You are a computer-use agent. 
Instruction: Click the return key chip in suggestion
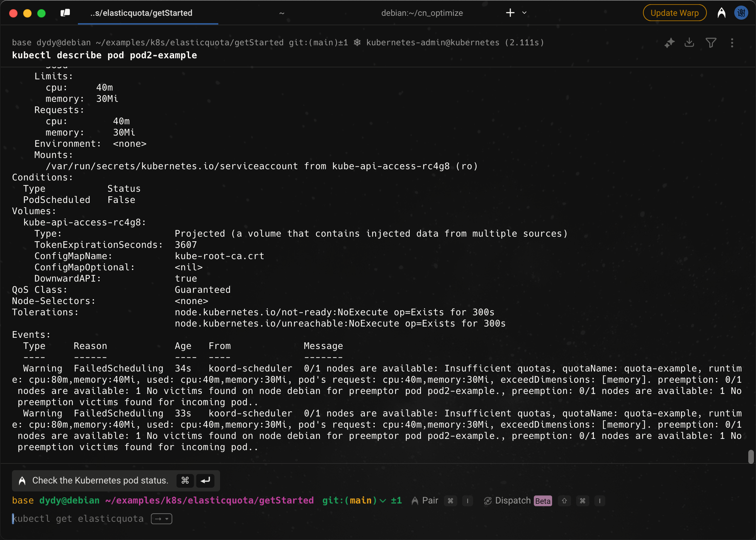tap(205, 480)
